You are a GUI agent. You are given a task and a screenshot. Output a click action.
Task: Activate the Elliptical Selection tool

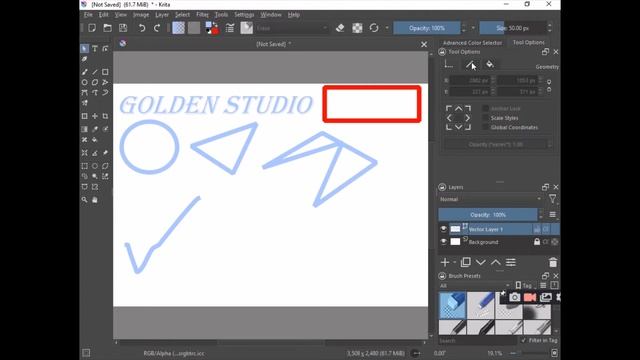click(95, 166)
